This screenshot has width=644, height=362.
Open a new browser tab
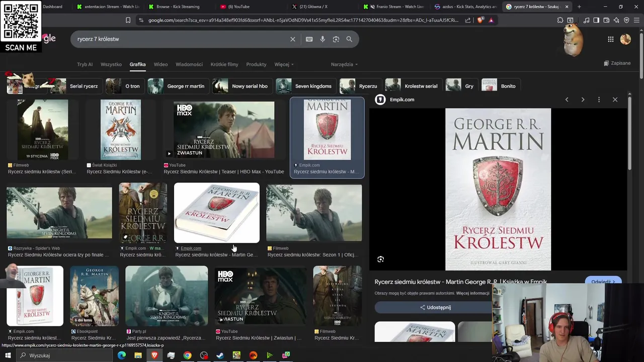pos(579,7)
